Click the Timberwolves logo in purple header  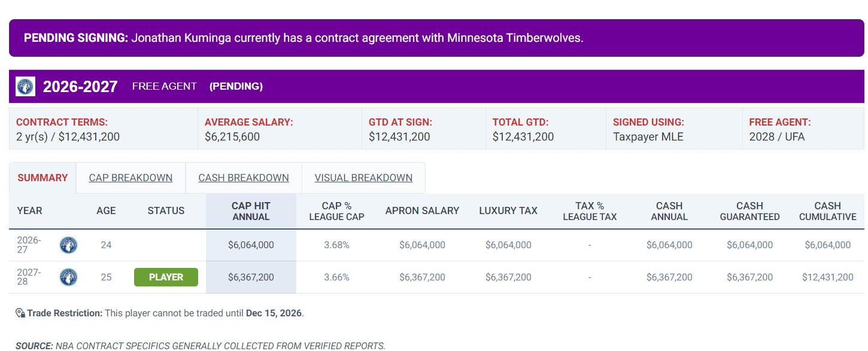(x=26, y=86)
